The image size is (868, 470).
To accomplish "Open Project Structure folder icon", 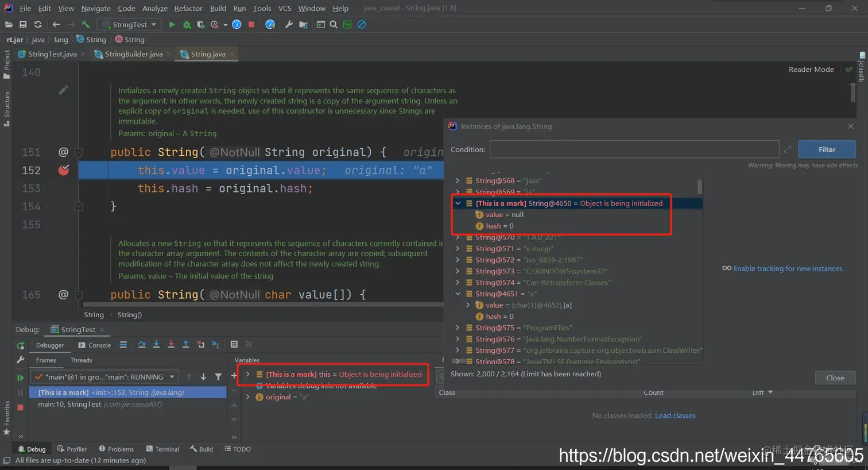I will pos(304,25).
